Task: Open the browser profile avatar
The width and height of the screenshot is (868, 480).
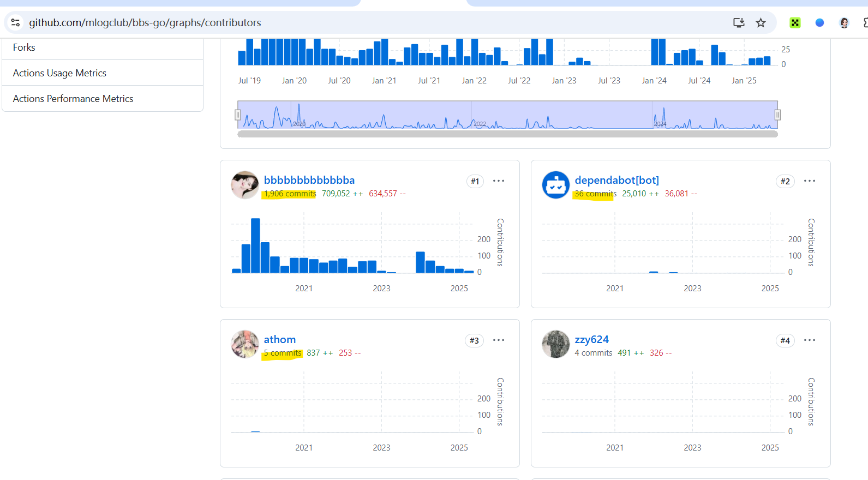Action: tap(844, 22)
